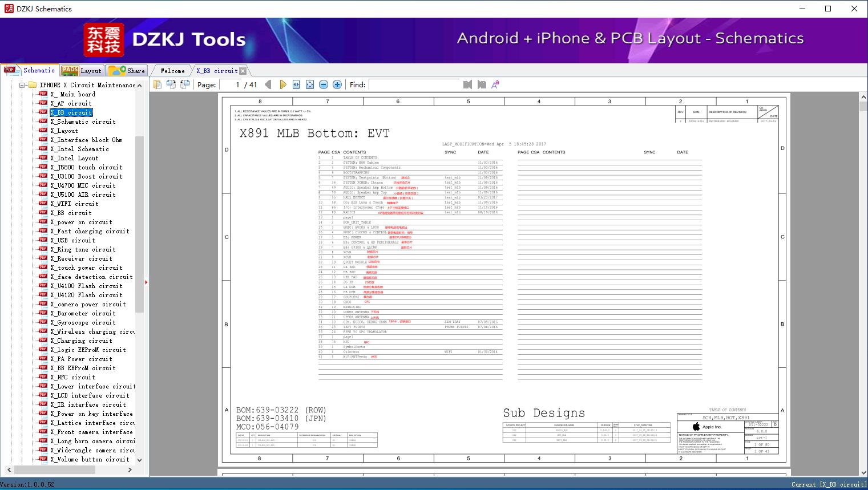Click tree panel scroll up arrow

[140, 85]
